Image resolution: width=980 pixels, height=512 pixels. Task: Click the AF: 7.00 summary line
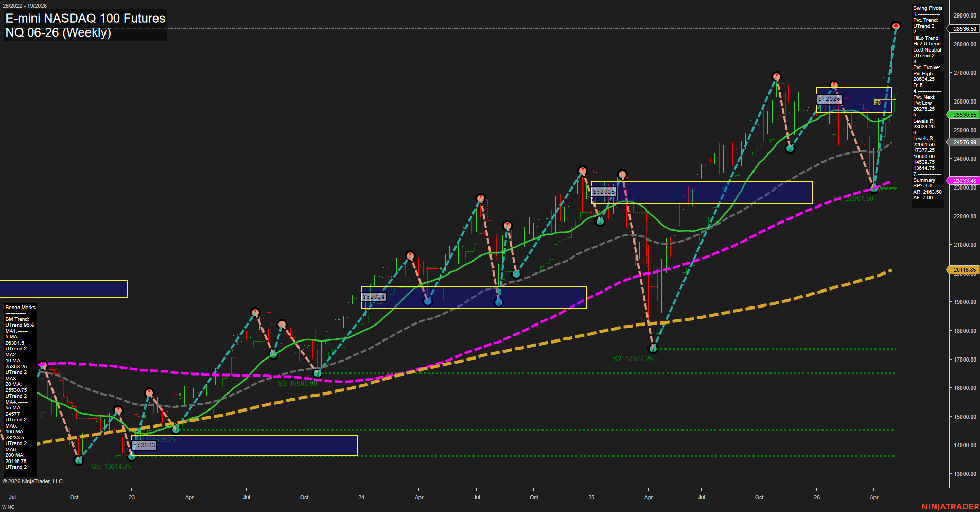923,198
